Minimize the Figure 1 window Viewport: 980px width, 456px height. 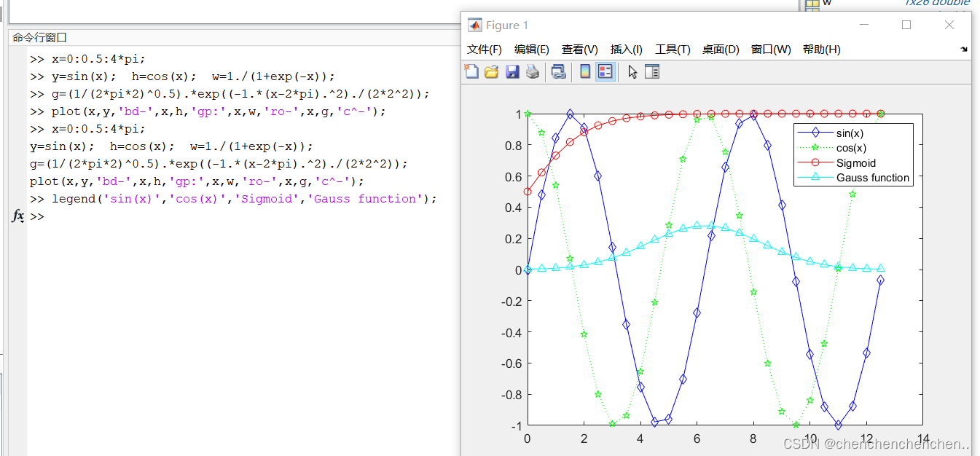pos(864,25)
